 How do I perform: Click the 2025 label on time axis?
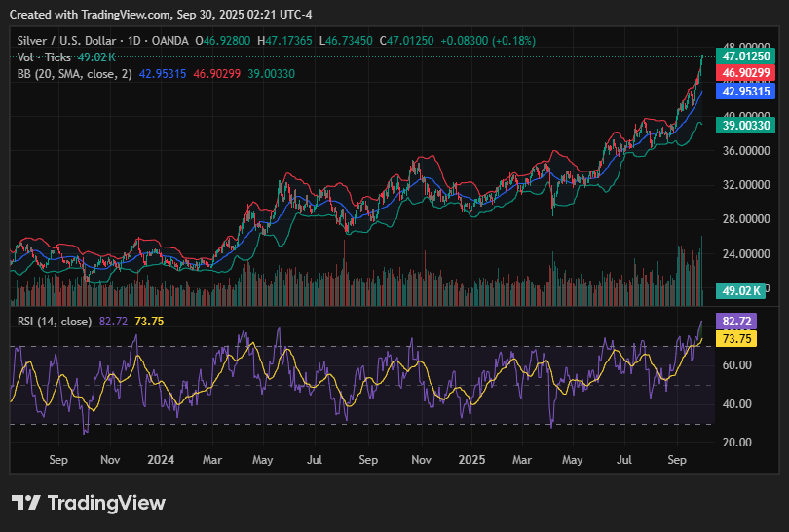(471, 459)
